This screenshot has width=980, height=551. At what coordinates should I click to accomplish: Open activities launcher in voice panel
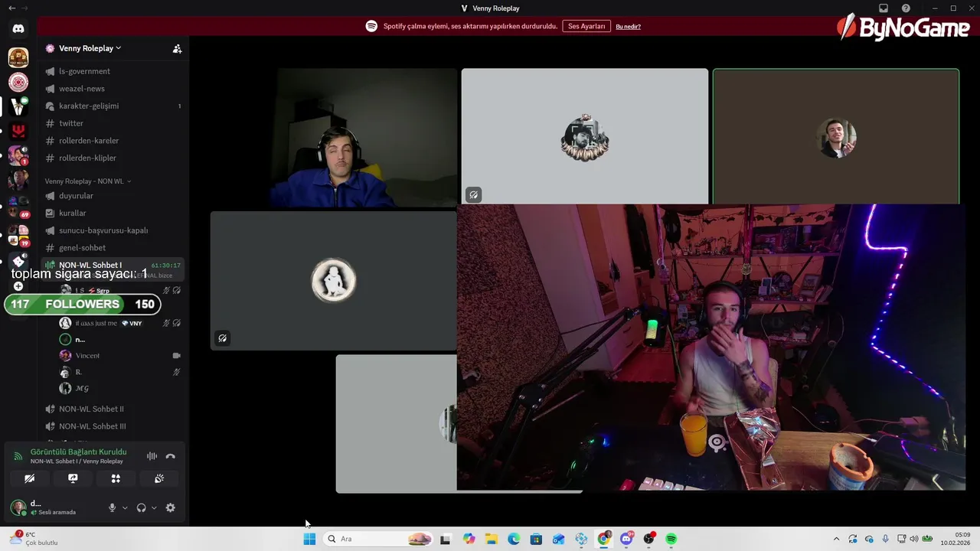coord(116,478)
